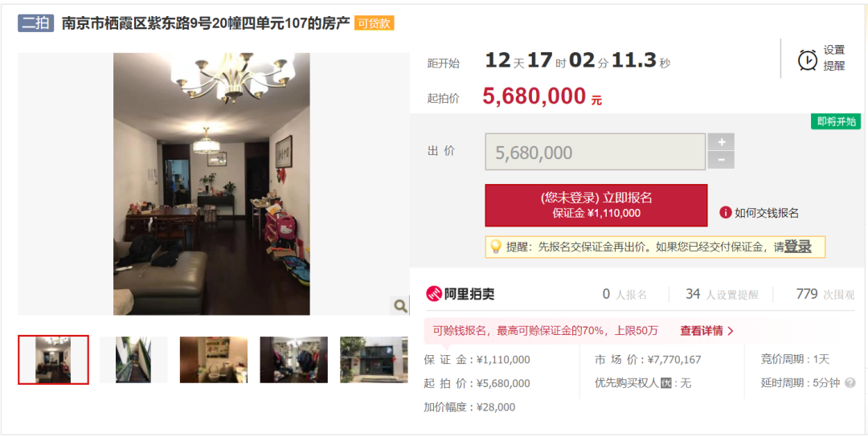Click the 可贷款 orange tag
868x437 pixels.
tap(375, 23)
